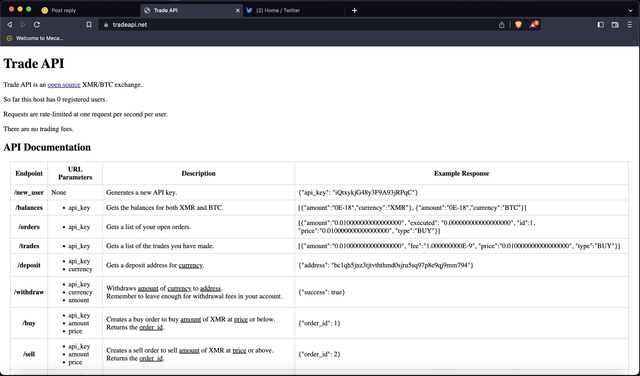The image size is (640, 376).
Task: Bookmark this page with the bookmark icon
Action: (x=89, y=25)
